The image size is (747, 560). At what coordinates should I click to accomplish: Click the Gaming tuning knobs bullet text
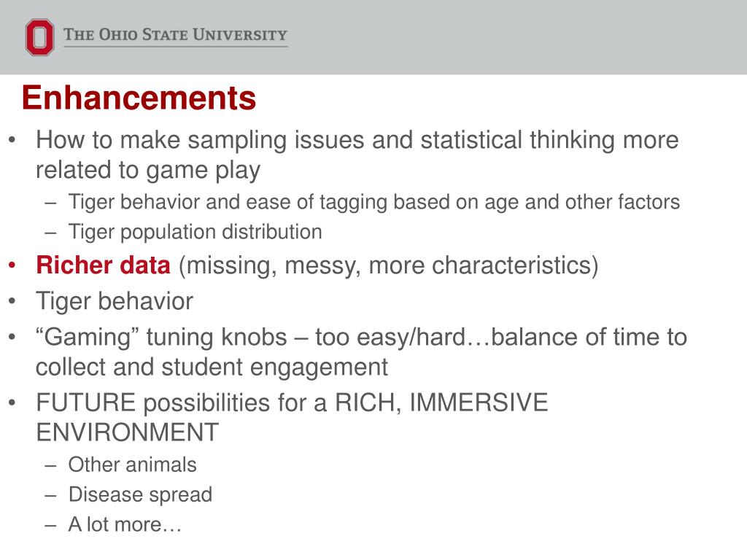coord(361,352)
